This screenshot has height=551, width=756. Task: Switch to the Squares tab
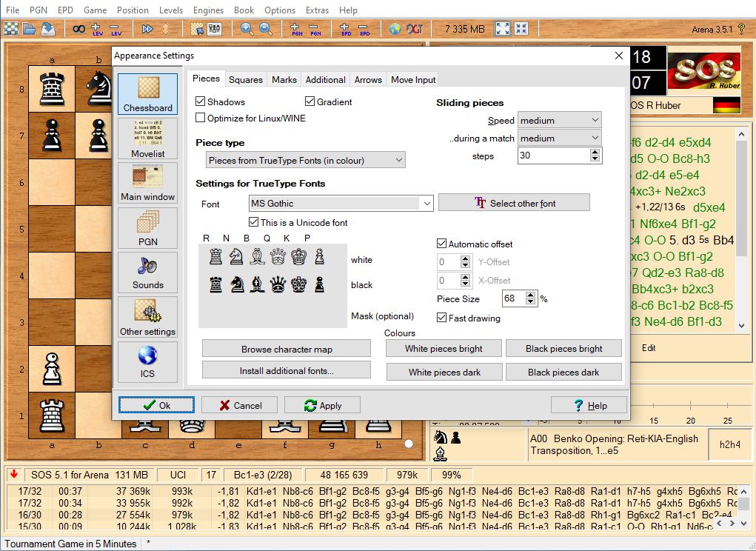click(x=245, y=79)
